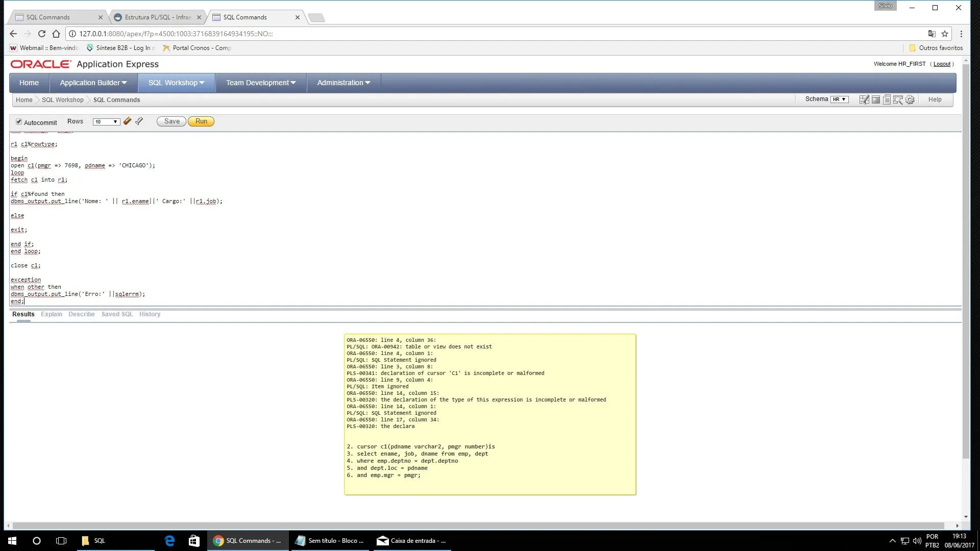The height and width of the screenshot is (551, 980).
Task: Open the Query Builder icon
Action: pyautogui.click(x=898, y=99)
